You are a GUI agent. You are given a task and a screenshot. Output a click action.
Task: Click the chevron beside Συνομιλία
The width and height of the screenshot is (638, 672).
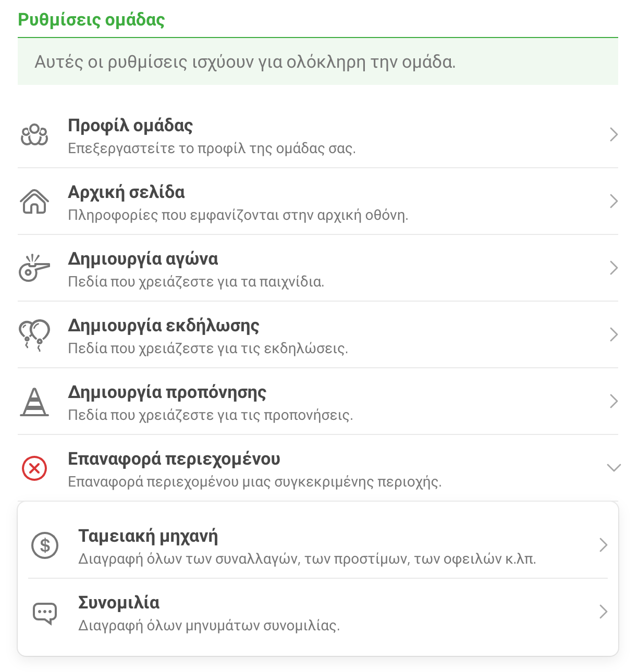[604, 612]
